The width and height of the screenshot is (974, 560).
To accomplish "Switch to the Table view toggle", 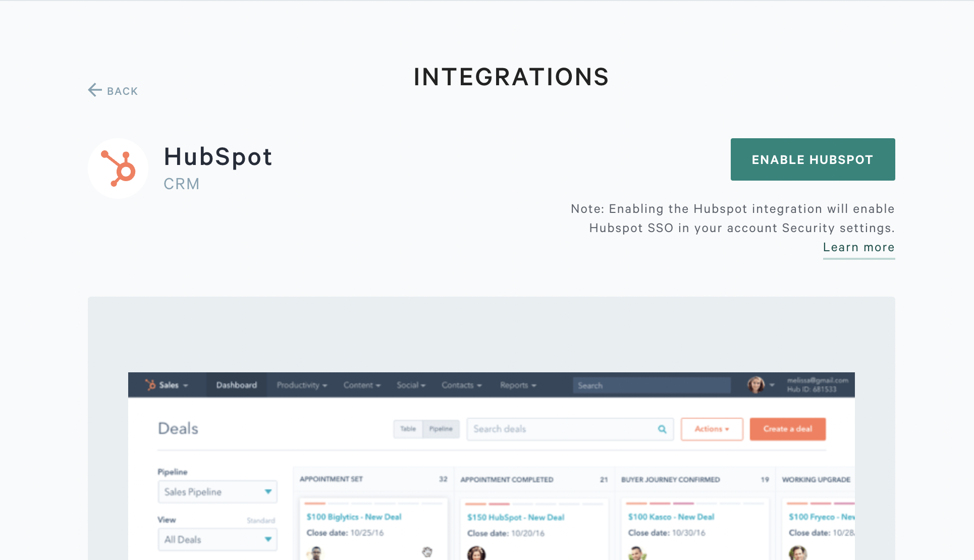I will (408, 429).
